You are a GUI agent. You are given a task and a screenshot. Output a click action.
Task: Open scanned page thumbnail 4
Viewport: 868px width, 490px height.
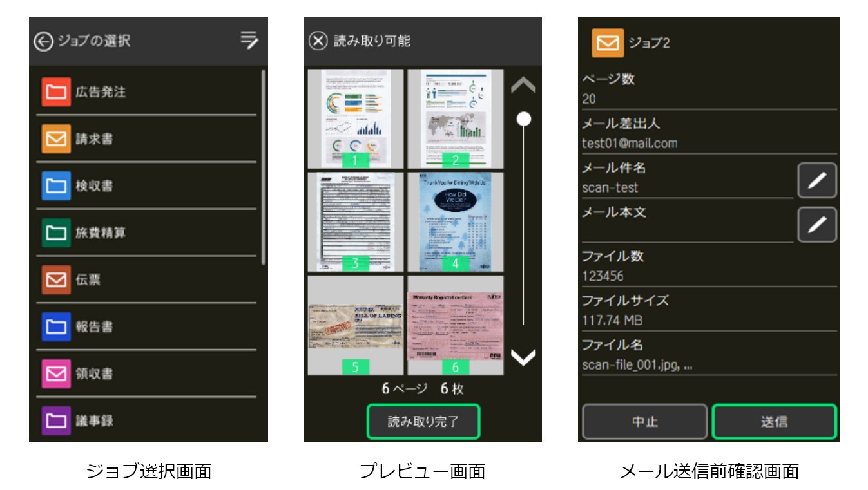456,222
